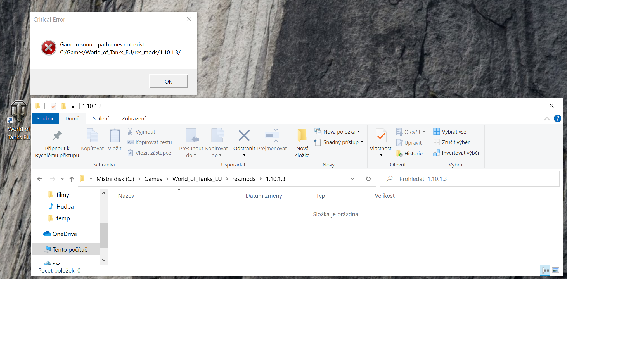
Task: Expand the address bar history dropdown
Action: (x=352, y=179)
